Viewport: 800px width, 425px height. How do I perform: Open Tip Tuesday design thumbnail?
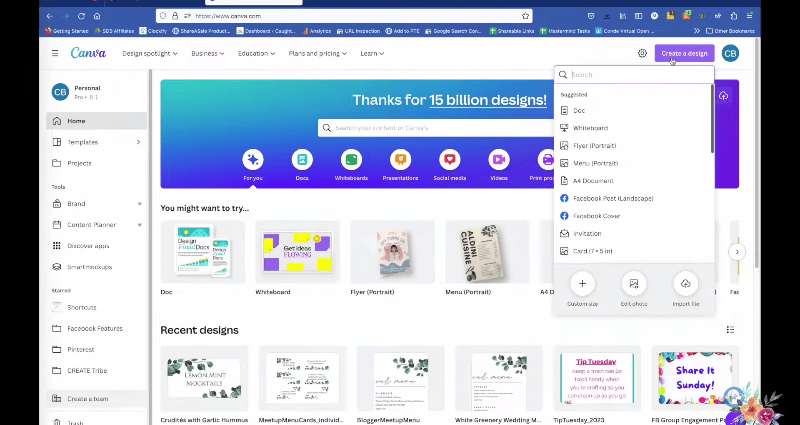[597, 378]
